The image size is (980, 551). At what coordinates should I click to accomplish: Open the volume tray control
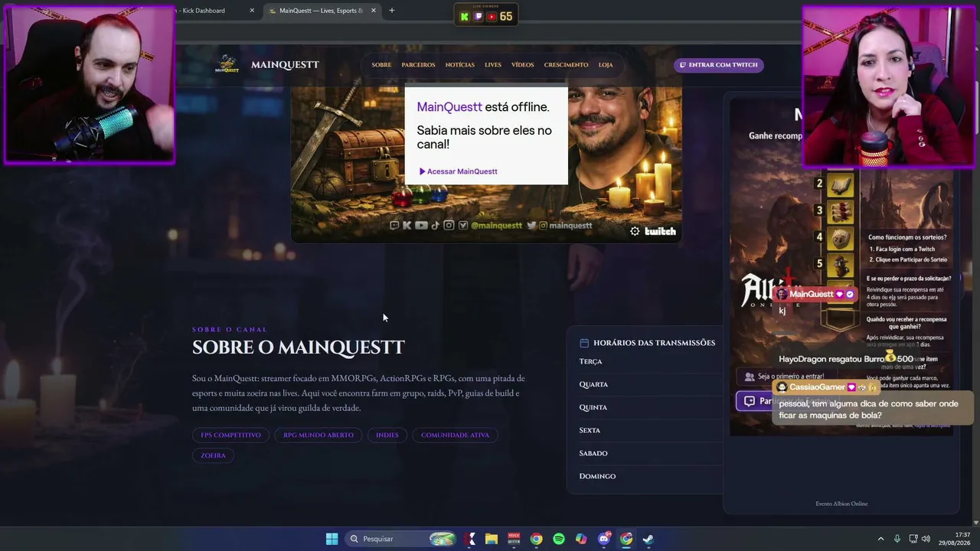(926, 539)
